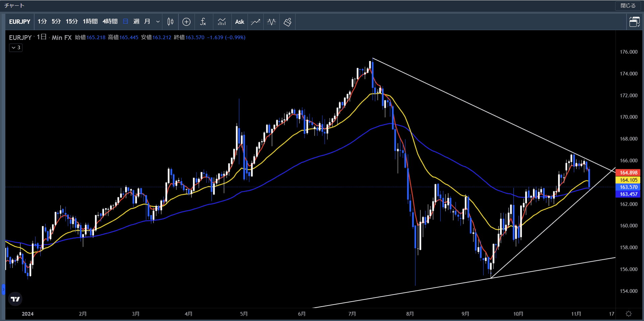The image size is (644, 321).
Task: Open the EURJPY symbol selector
Action: pyautogui.click(x=19, y=22)
